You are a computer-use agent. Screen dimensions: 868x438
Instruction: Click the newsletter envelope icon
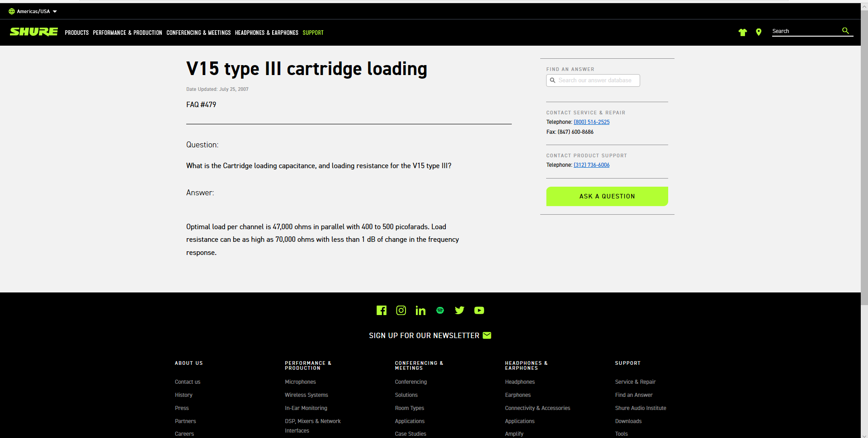(487, 335)
